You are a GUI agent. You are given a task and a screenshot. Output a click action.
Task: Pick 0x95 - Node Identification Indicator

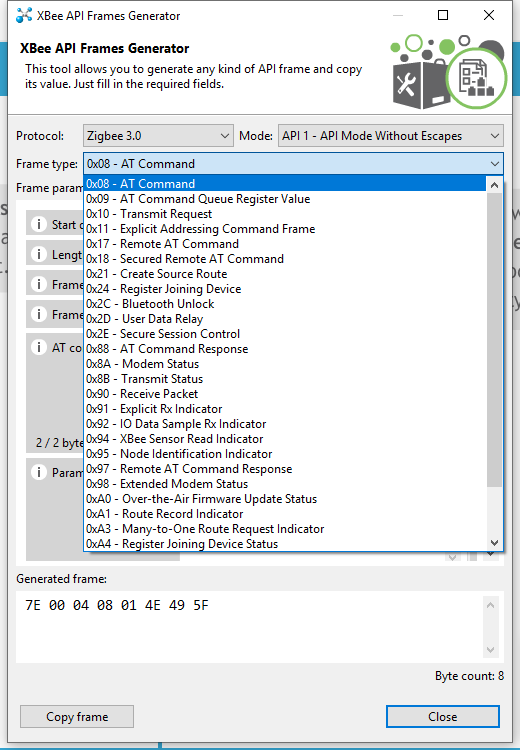coord(285,453)
